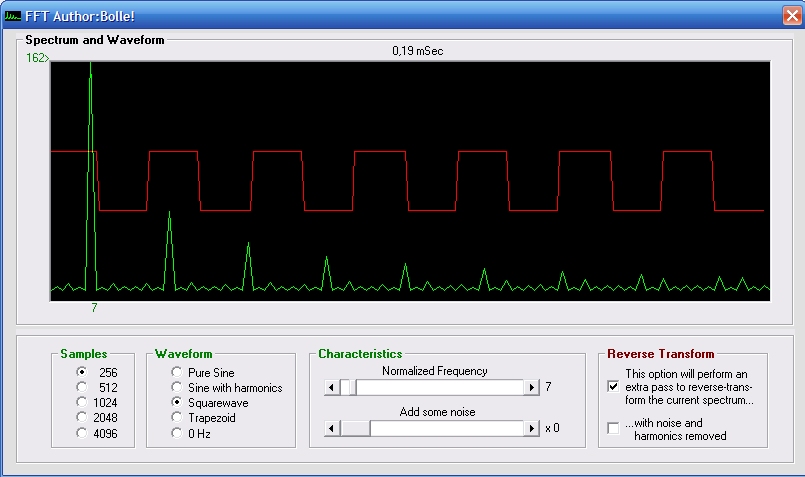Click the Normalized Frequency right arrow

531,387
